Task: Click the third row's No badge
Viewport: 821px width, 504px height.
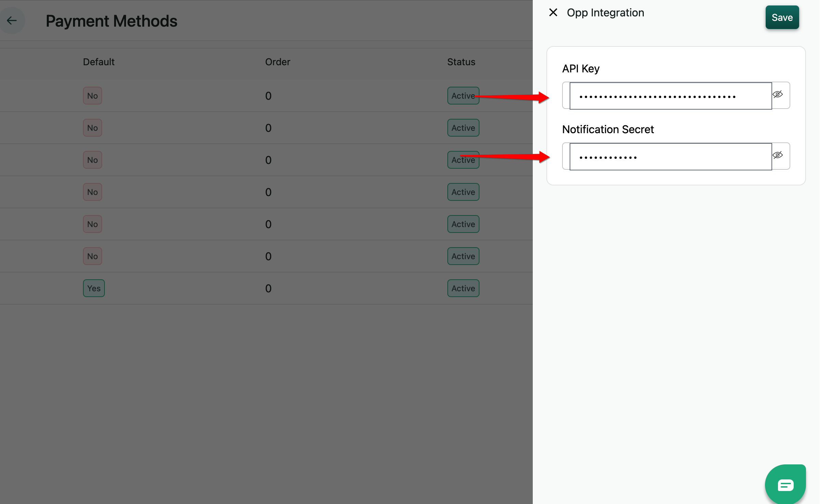Action: [92, 160]
